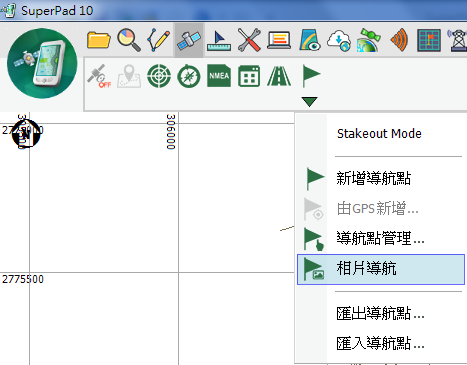The height and width of the screenshot is (365, 467).
Task: Click the green flag waypoint icon
Action: 311,76
